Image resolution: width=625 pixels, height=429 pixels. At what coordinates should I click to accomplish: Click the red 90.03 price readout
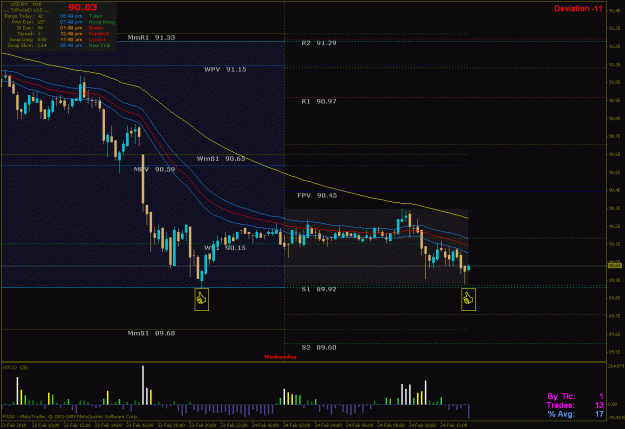click(x=83, y=7)
